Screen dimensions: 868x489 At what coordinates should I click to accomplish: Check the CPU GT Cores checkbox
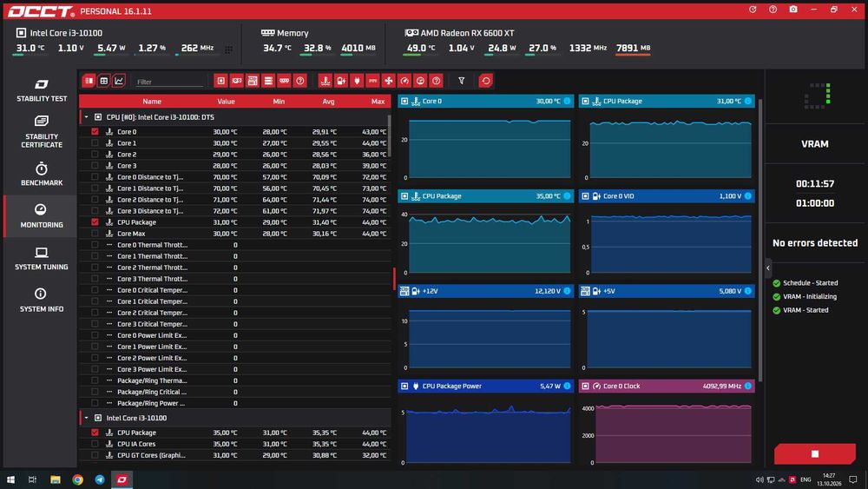click(x=95, y=455)
